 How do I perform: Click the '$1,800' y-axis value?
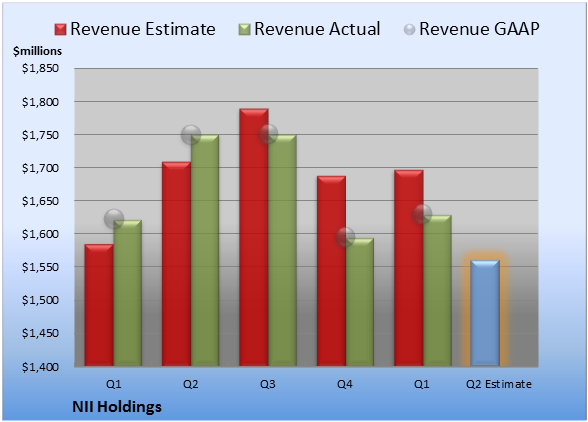40,102
